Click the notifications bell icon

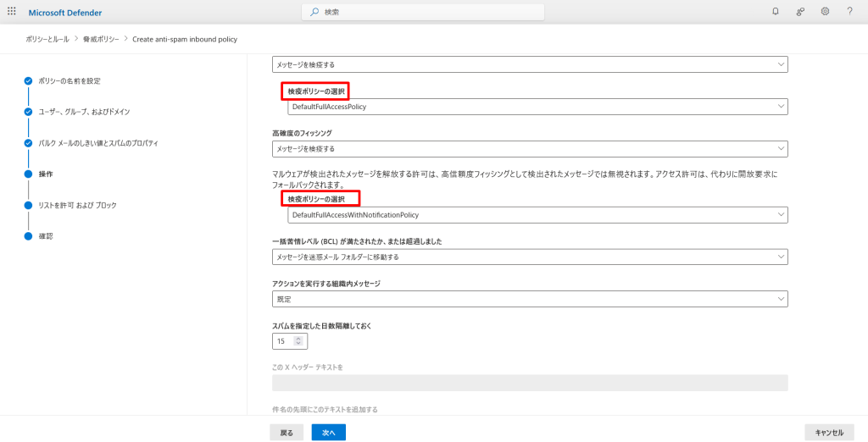point(775,12)
